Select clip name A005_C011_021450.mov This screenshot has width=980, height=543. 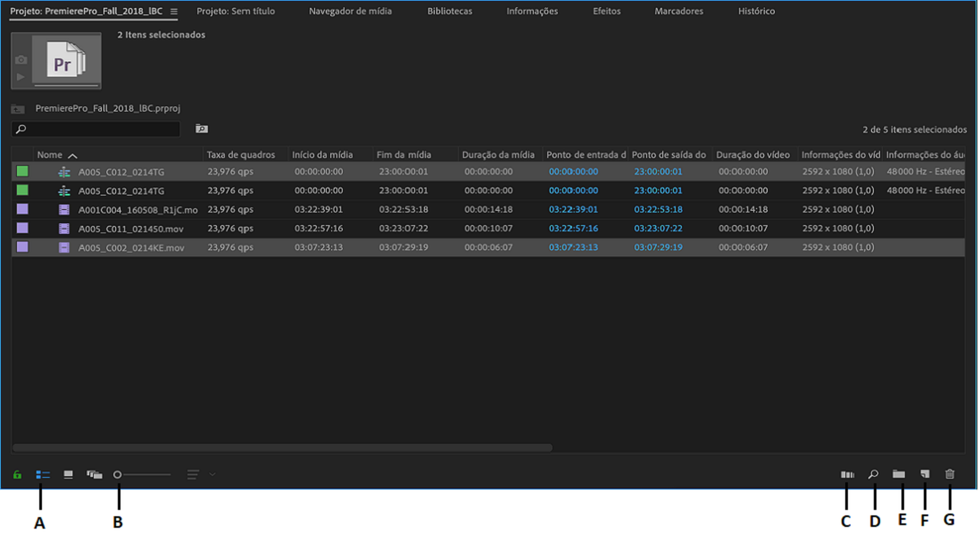130,229
